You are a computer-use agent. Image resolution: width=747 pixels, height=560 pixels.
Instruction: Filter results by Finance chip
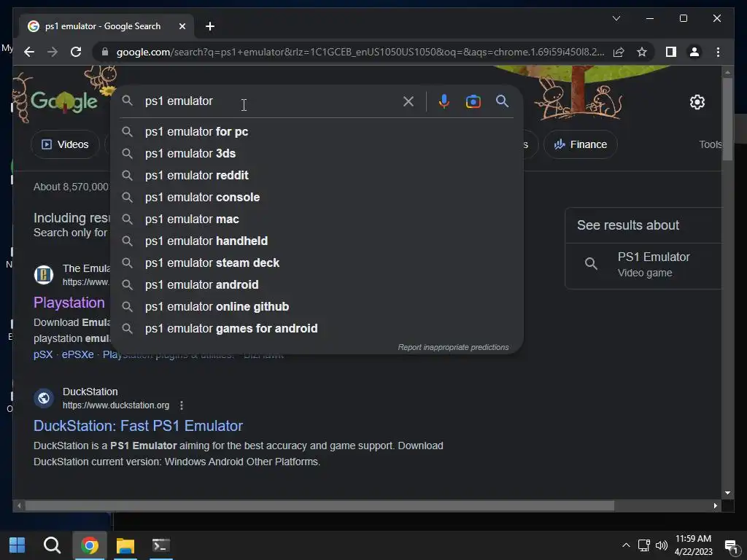coord(580,144)
